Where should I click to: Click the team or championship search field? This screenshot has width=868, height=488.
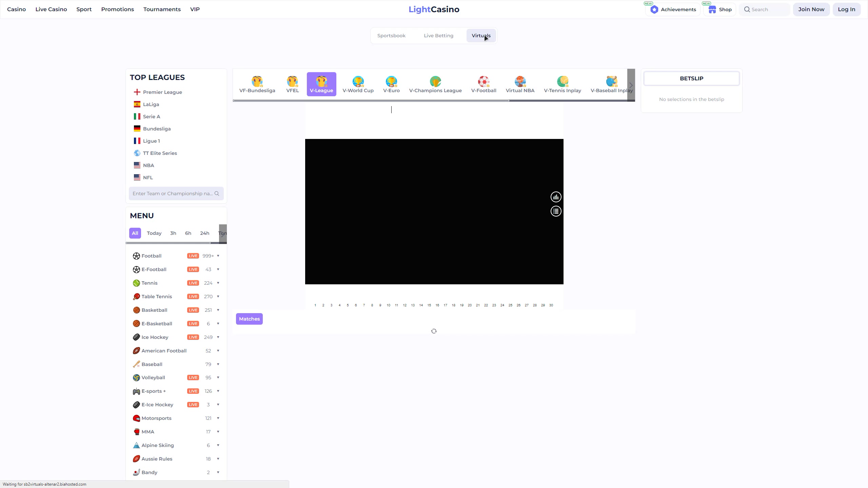[x=172, y=194]
